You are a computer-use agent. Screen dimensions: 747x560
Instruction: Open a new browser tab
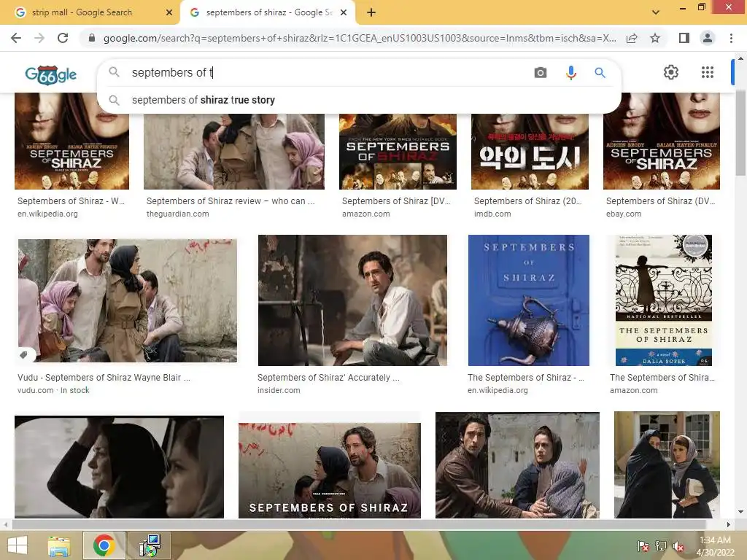(x=371, y=13)
